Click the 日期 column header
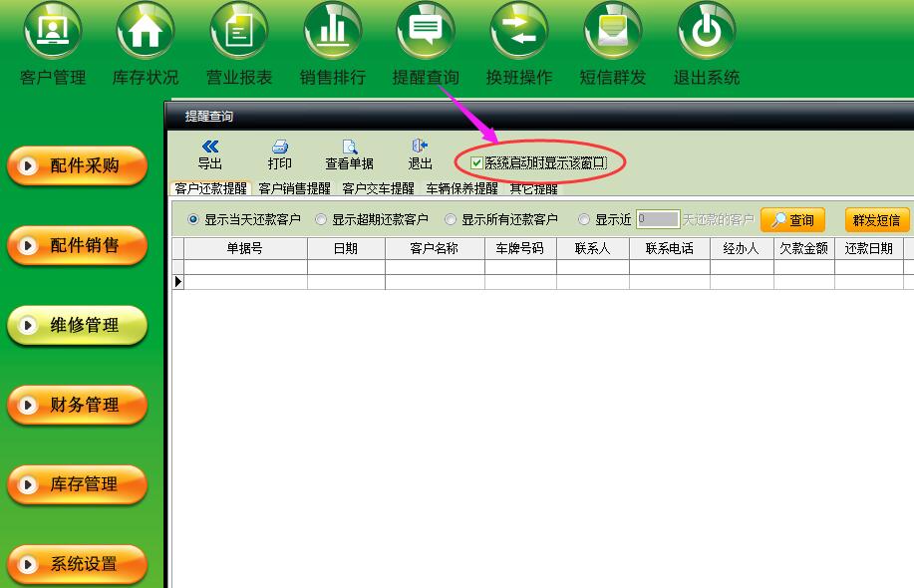The height and width of the screenshot is (588, 914). point(346,248)
